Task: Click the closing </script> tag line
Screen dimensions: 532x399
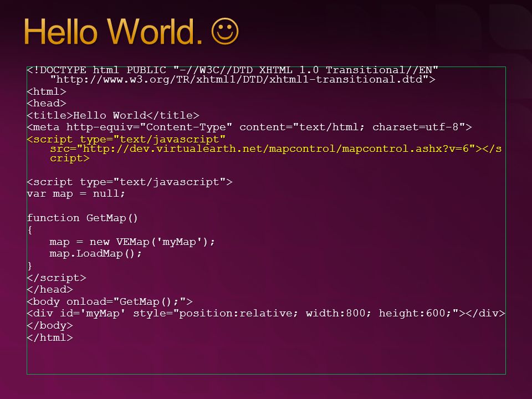Action: (x=57, y=278)
